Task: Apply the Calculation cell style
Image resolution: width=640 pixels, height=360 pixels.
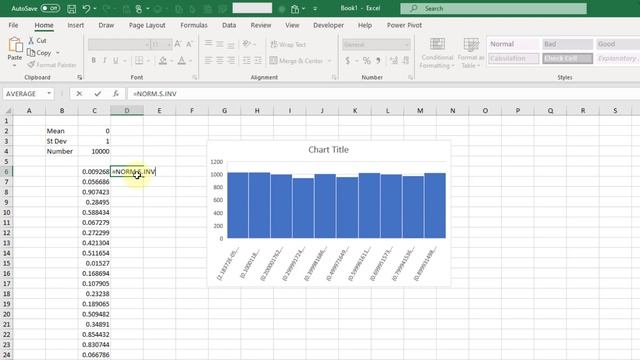Action: point(513,58)
